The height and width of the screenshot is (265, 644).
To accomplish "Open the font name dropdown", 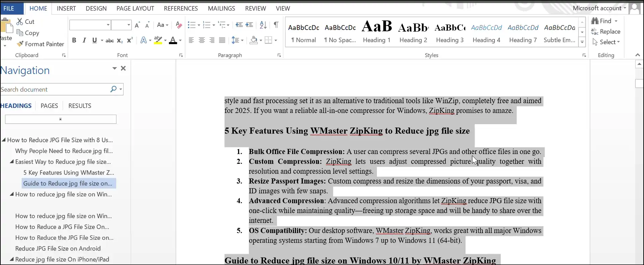I will click(x=108, y=25).
